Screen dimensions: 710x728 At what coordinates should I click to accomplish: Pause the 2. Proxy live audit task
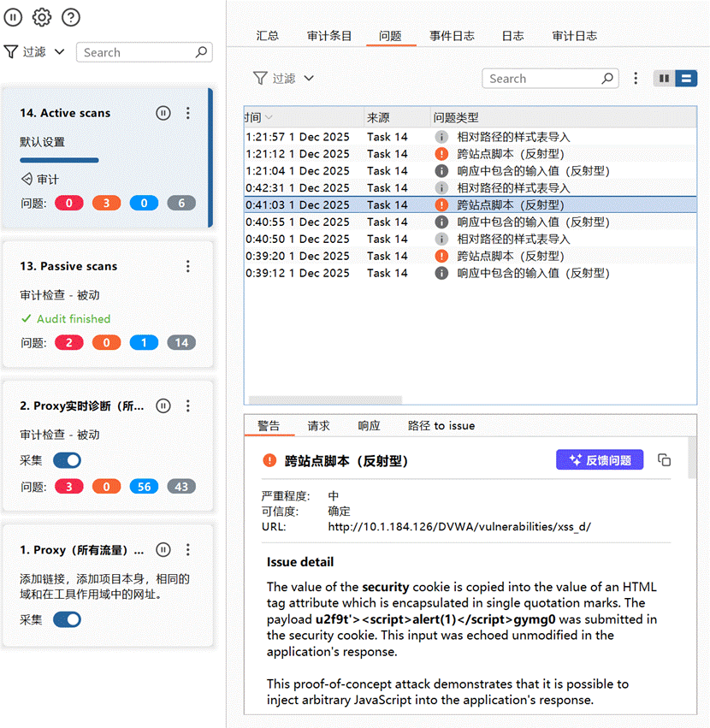(x=163, y=405)
